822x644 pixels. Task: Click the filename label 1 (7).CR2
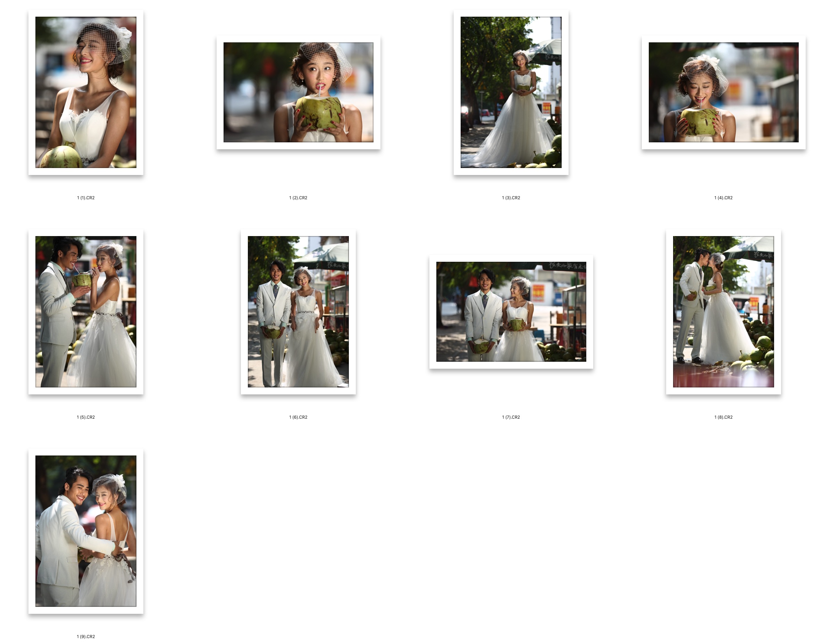[511, 417]
